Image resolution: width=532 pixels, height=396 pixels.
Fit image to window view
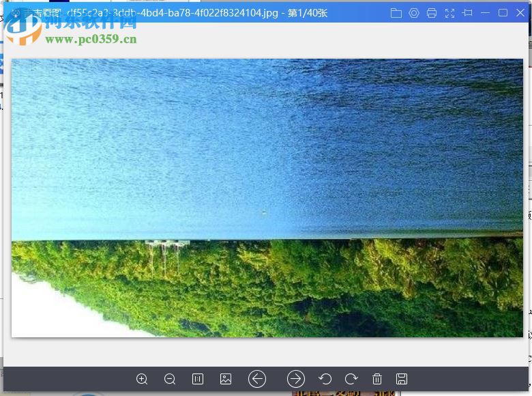226,379
